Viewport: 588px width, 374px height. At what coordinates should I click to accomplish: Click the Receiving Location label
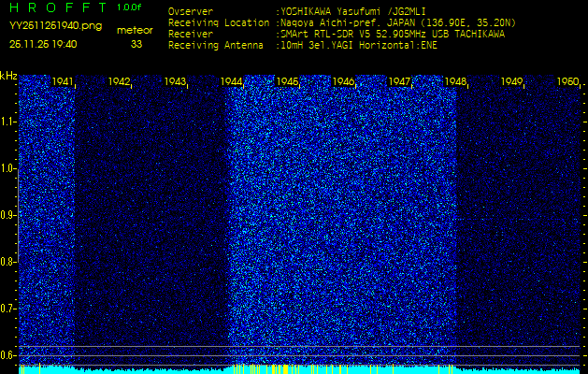click(219, 22)
